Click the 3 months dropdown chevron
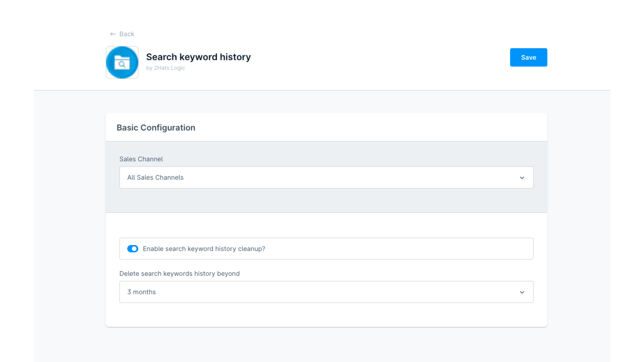The height and width of the screenshot is (362, 644). [522, 292]
